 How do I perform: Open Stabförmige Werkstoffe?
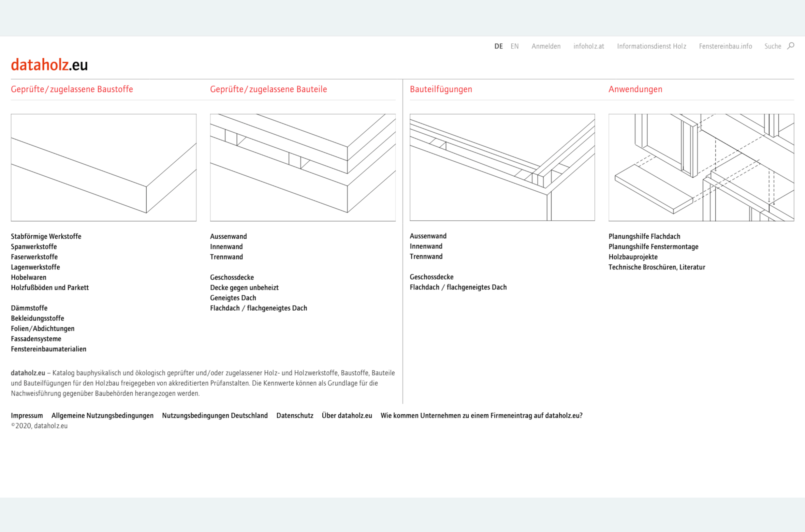(x=46, y=236)
